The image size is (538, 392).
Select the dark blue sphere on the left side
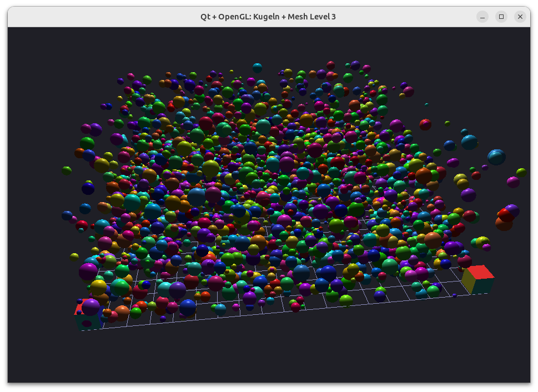tap(88, 188)
